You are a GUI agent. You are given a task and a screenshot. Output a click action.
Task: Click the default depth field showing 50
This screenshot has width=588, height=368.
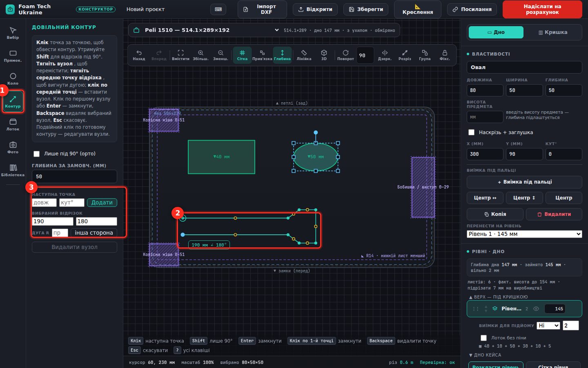[x=74, y=177]
